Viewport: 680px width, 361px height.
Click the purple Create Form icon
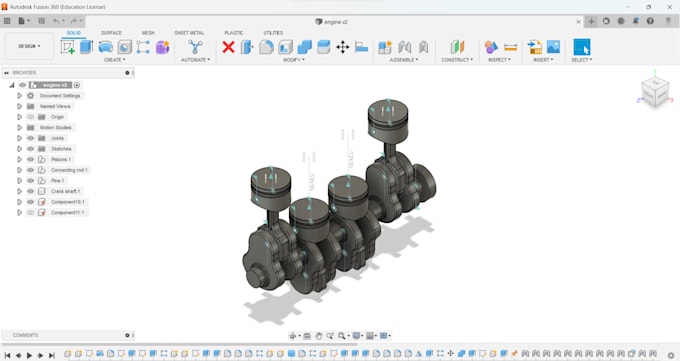(x=163, y=47)
